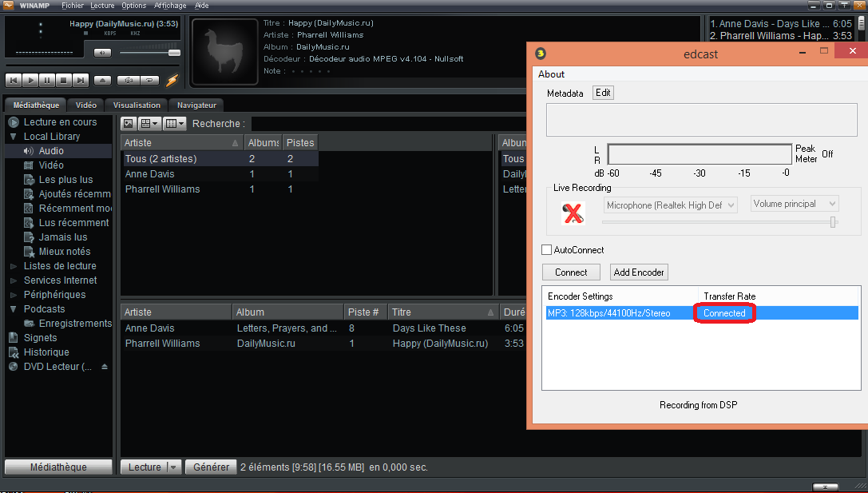The image size is (868, 493).
Task: Switch to the Visualisation tab
Action: tap(137, 105)
